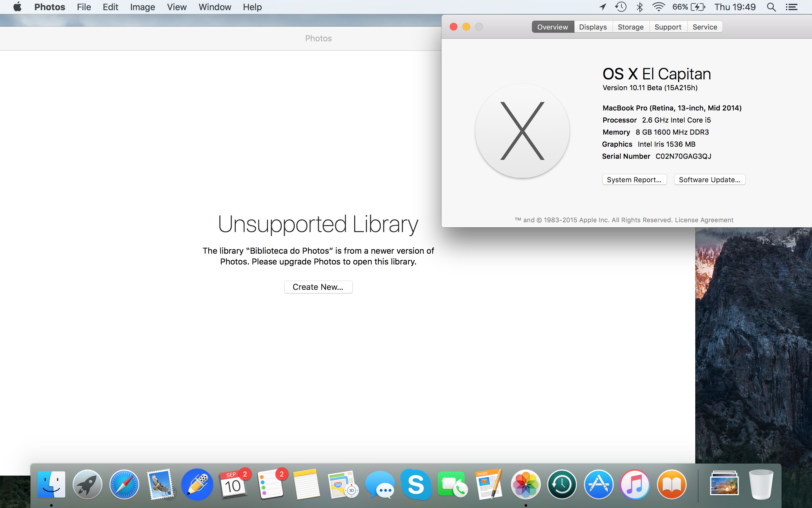Click the MacBook Pro model name text

coord(672,108)
